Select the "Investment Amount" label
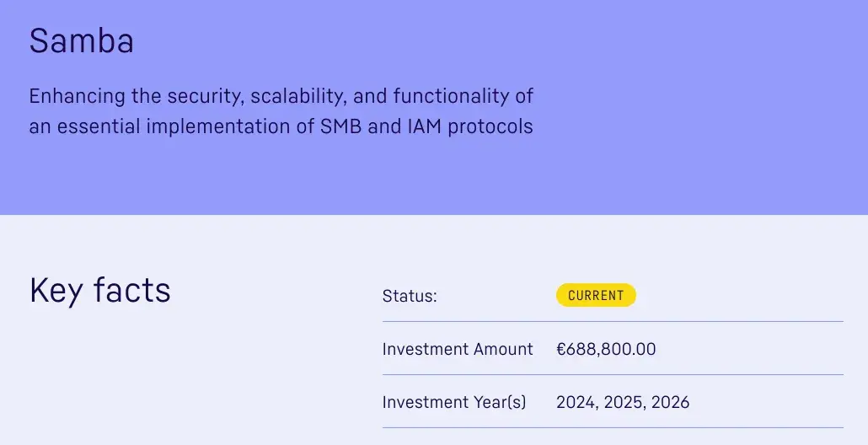Screen dimensions: 868x445 (x=458, y=349)
